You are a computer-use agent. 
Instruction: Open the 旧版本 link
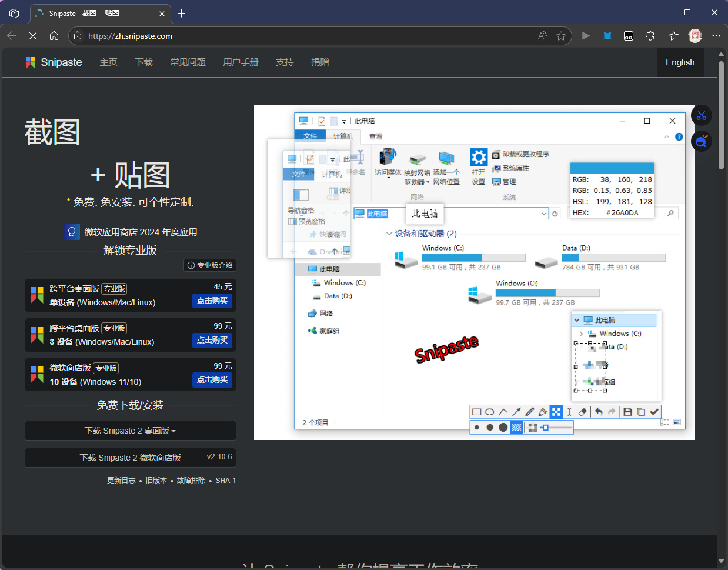point(156,481)
